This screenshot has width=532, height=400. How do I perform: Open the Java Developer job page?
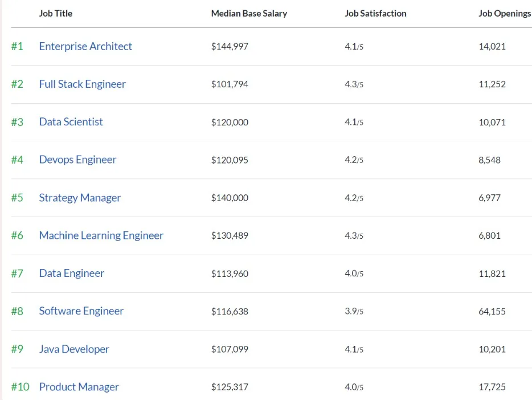tap(74, 349)
